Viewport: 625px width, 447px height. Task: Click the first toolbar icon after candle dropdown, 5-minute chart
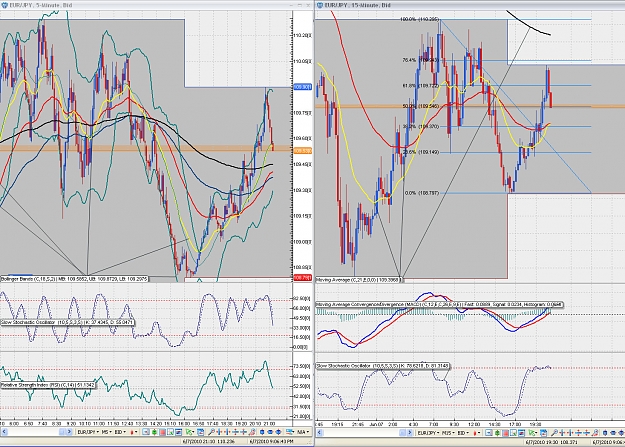click(x=145, y=432)
